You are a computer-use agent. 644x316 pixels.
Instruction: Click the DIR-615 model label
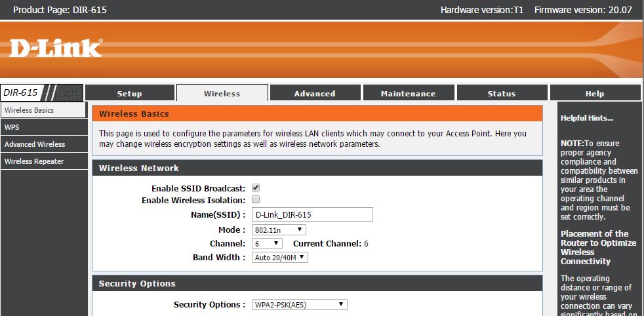[20, 92]
